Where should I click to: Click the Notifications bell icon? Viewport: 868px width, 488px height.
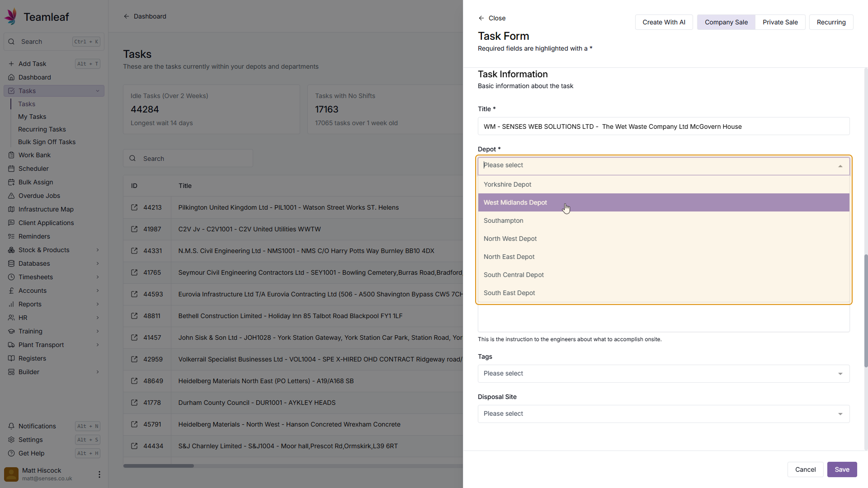tap(11, 426)
